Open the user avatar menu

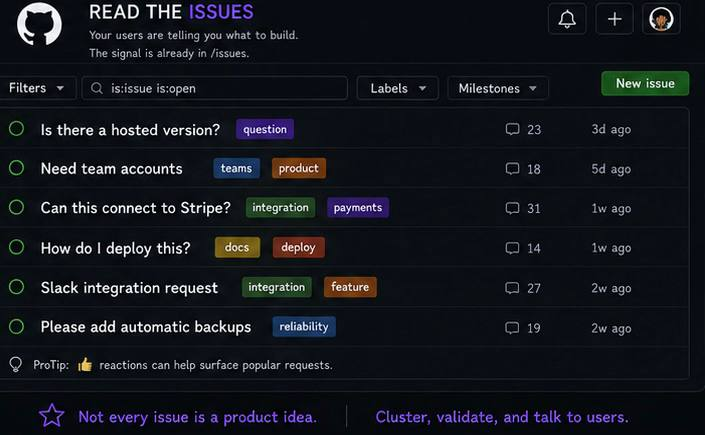[x=661, y=19]
